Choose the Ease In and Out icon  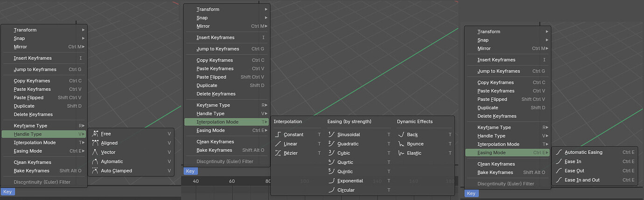559,180
